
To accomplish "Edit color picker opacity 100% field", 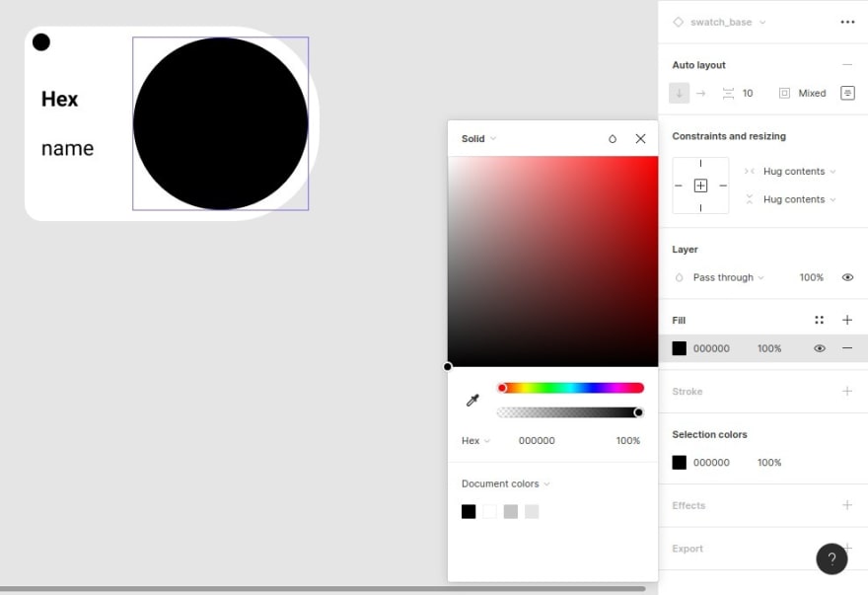I will click(627, 441).
